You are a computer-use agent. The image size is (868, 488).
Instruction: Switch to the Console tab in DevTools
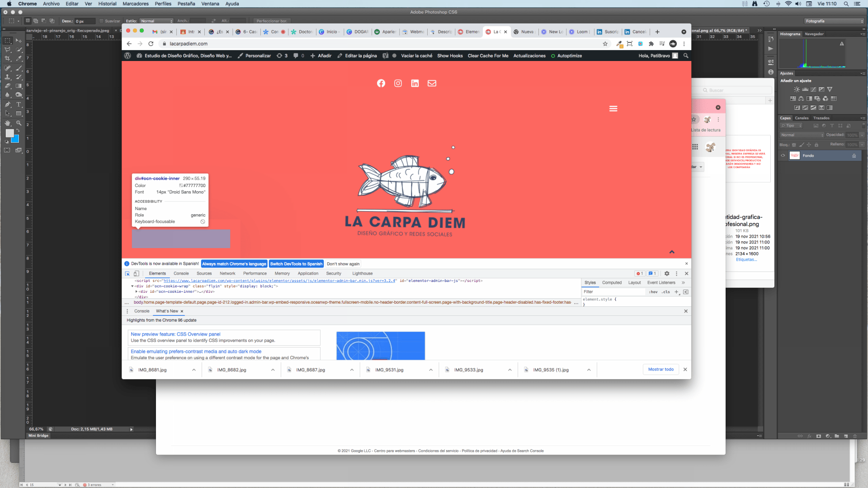(x=181, y=274)
